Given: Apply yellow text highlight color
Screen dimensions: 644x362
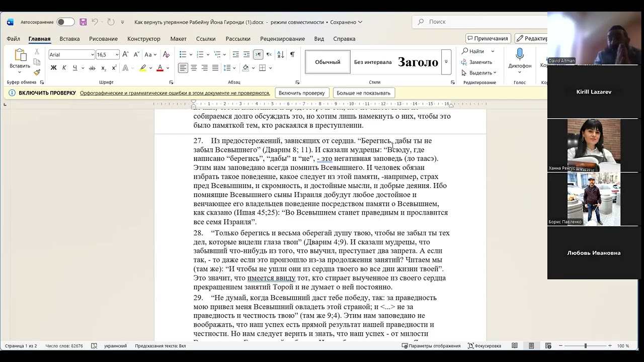Looking at the screenshot, I should [x=143, y=68].
